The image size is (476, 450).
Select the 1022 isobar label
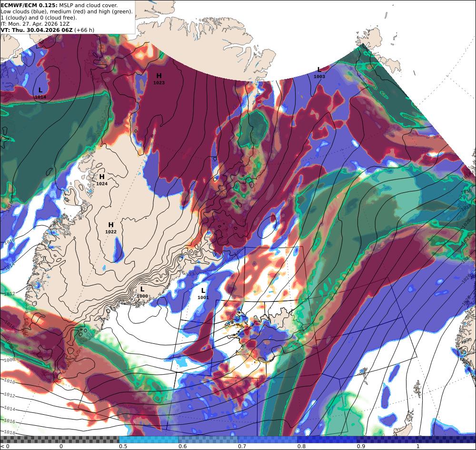tap(467, 239)
